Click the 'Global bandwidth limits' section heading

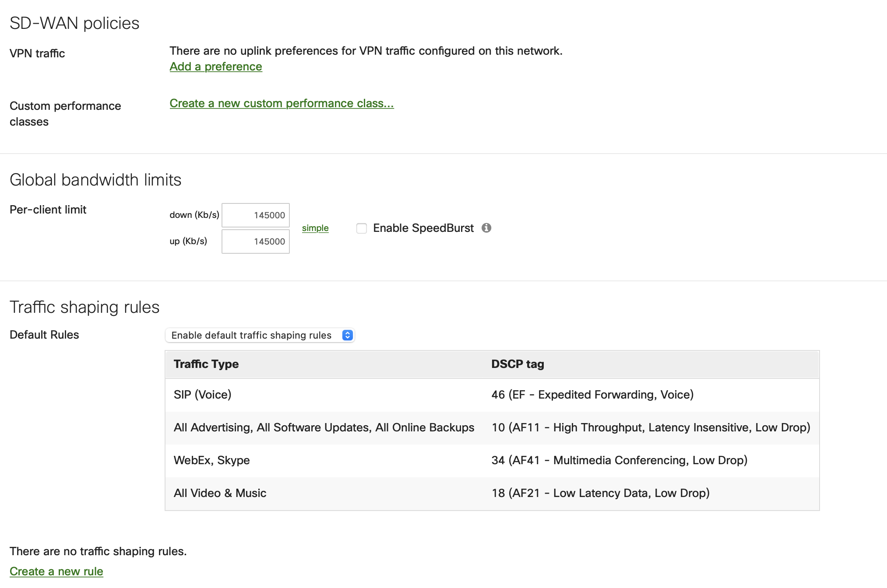pos(96,179)
